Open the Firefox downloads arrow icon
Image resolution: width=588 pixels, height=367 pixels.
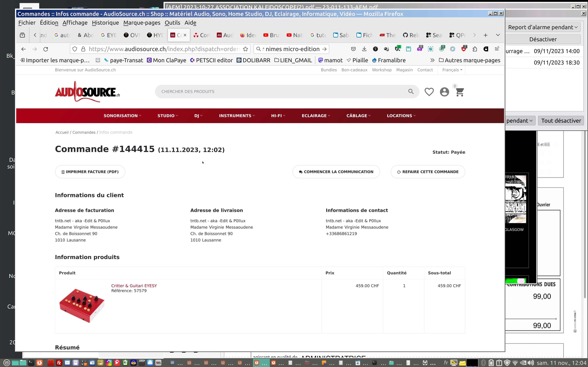click(x=364, y=49)
